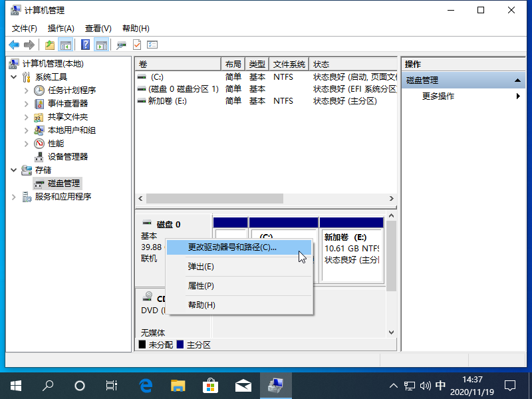
Task: Expand Local Users and Groups (本地用户和组) node
Action: pyautogui.click(x=26, y=130)
